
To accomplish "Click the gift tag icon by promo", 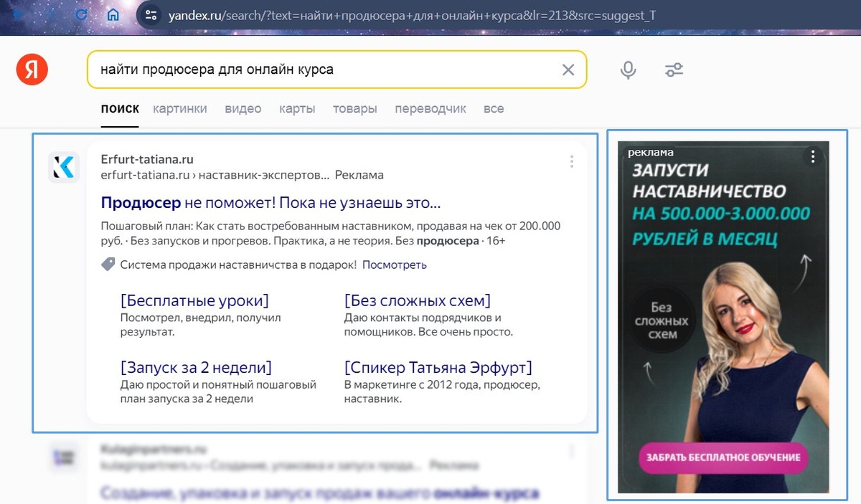I will pos(108,265).
